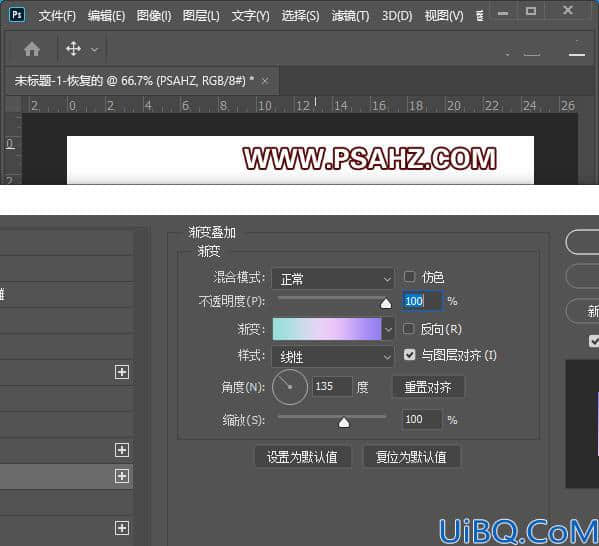Screen dimensions: 599x546
Task: Expand the gradient preset picker arrow
Action: click(388, 329)
